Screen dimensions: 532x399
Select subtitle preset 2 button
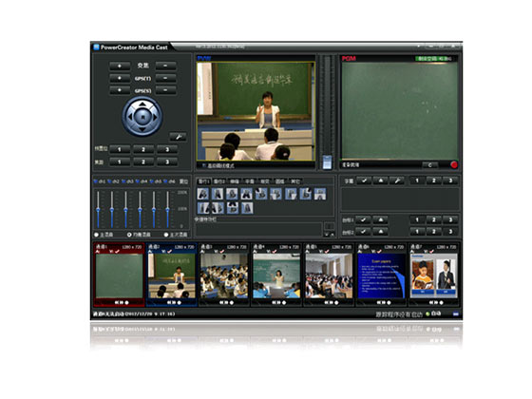coord(433,180)
